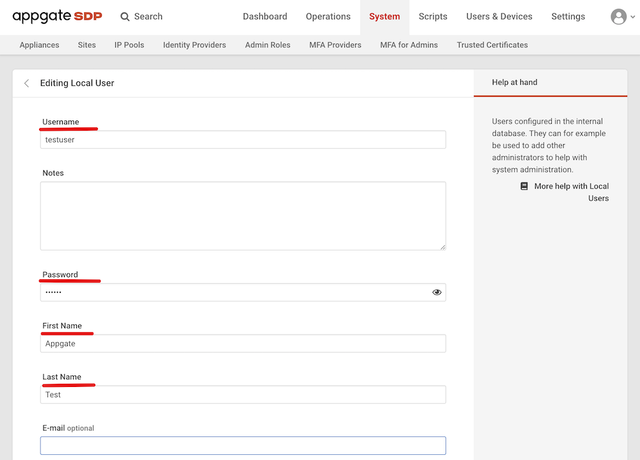Open the Dashboard menu
640x460 pixels.
(x=264, y=17)
